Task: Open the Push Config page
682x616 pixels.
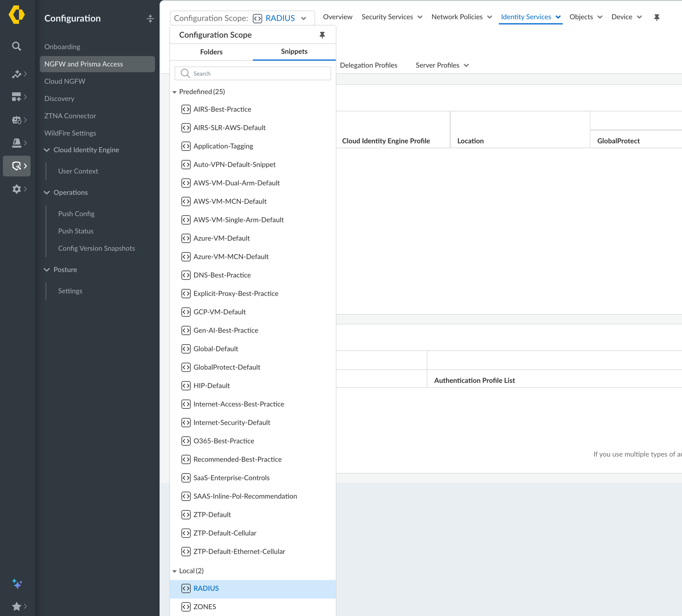Action: coord(76,214)
